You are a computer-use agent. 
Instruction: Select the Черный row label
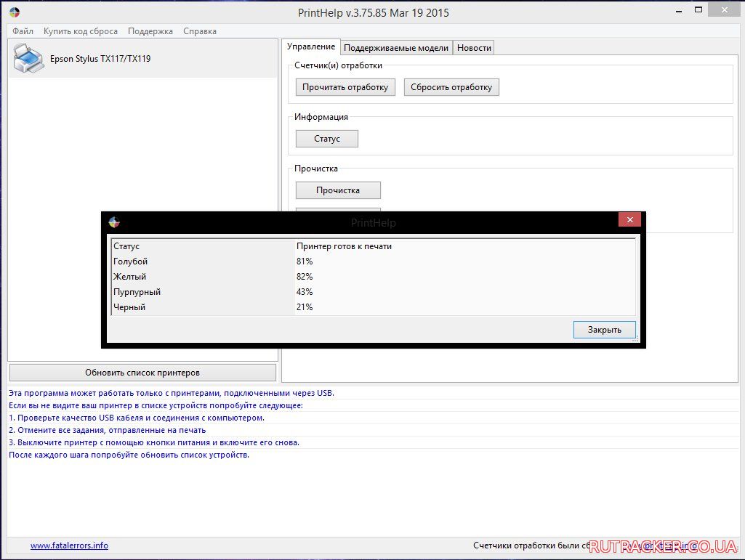[x=129, y=307]
